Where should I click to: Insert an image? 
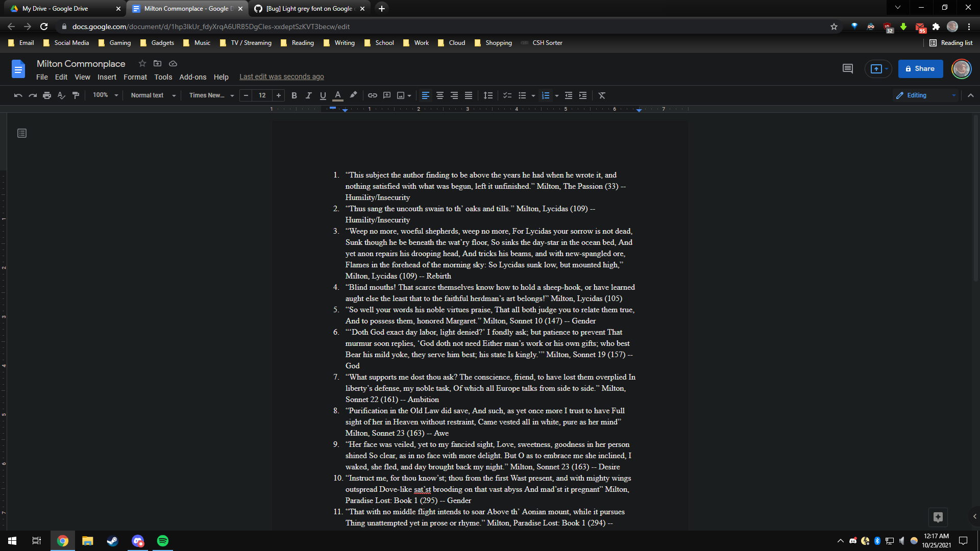coord(401,95)
